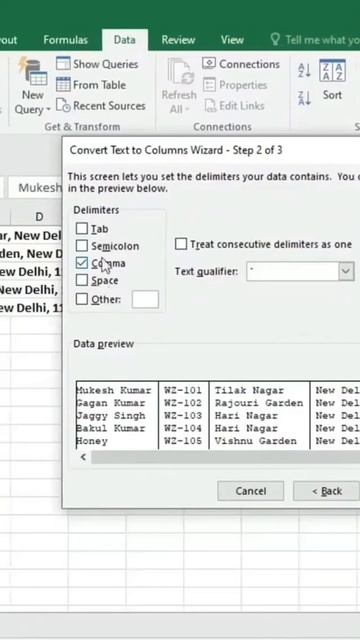The image size is (360, 640).
Task: Open the New Query menu
Action: click(32, 87)
